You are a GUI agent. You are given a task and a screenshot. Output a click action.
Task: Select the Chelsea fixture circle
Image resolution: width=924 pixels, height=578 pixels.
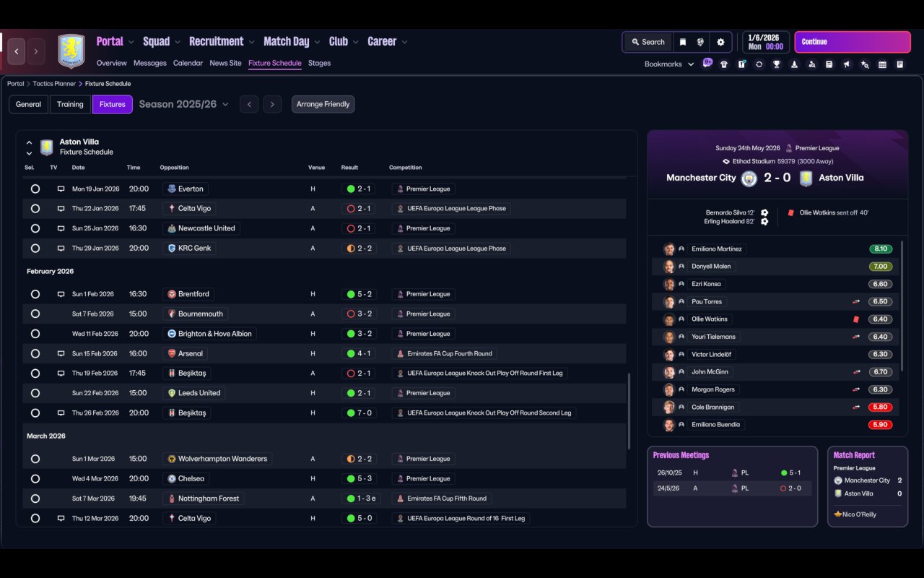click(35, 479)
